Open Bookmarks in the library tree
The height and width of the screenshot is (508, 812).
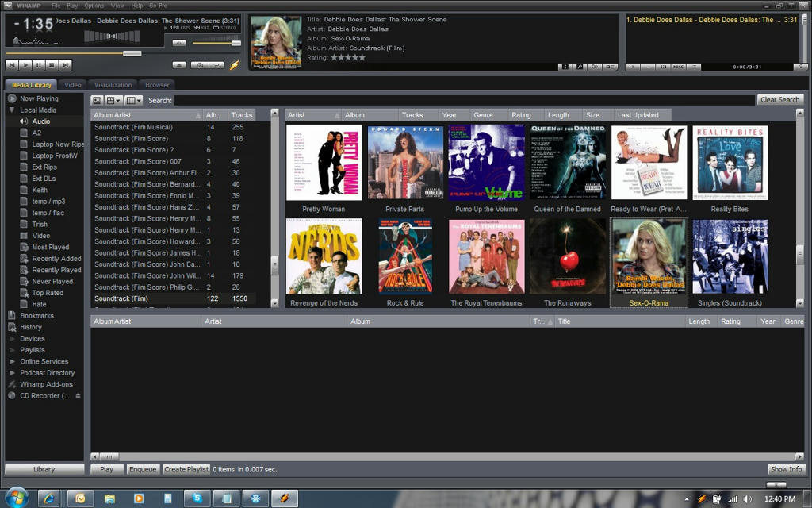tap(36, 316)
